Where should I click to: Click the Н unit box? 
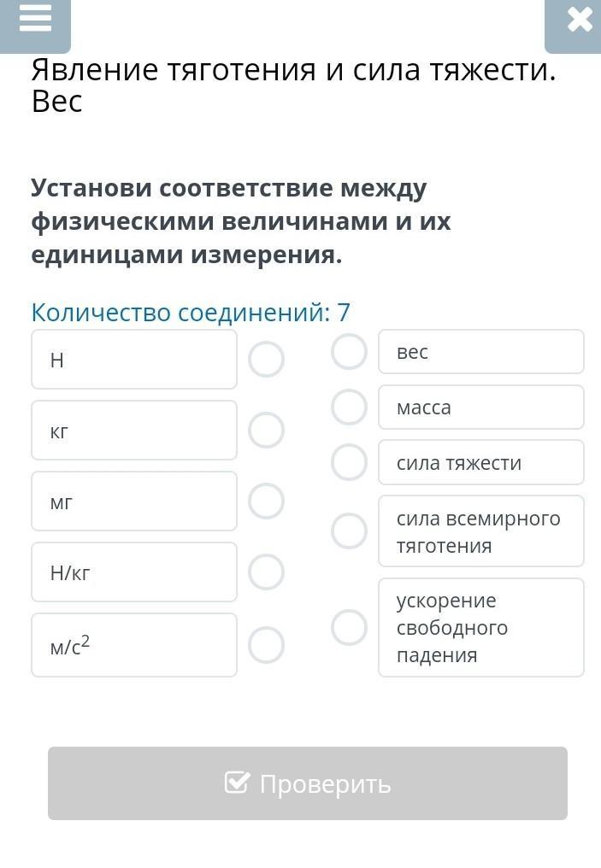click(134, 360)
